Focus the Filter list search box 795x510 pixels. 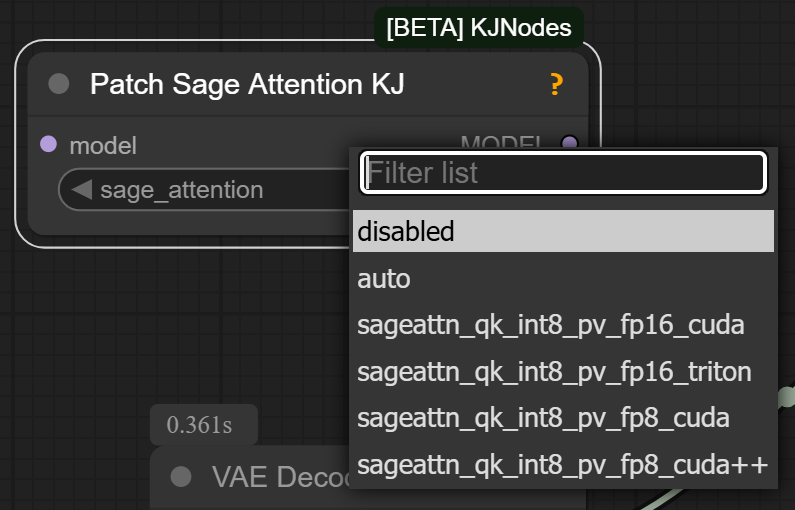(563, 172)
